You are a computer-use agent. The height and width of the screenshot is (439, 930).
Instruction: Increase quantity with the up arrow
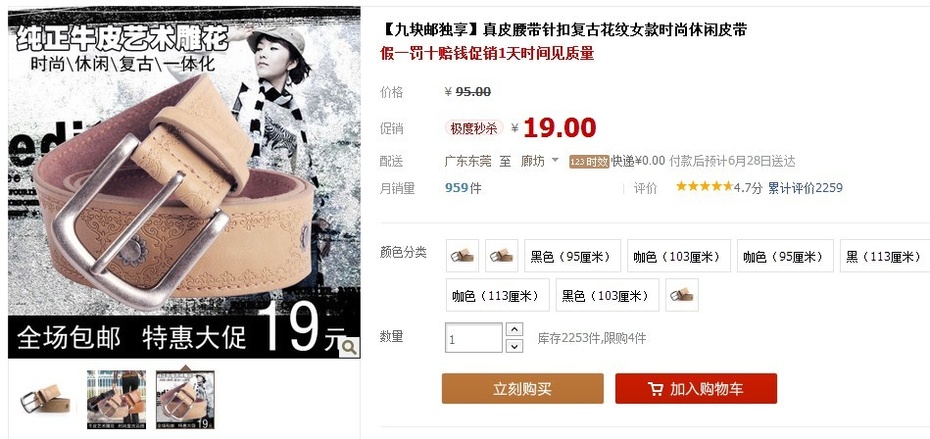tap(514, 329)
